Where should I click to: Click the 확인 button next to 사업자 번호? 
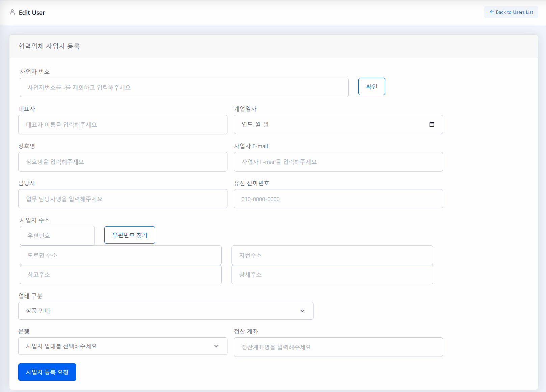point(372,86)
